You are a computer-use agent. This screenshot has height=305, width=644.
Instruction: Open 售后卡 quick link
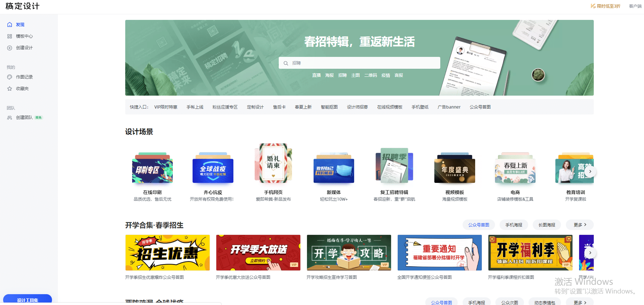(x=279, y=107)
